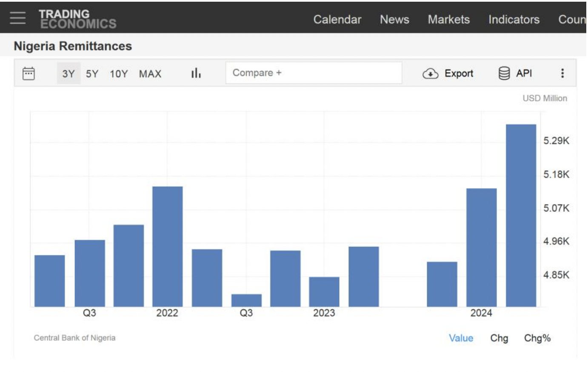Click the 4.96K axis value
The image size is (588, 372).
point(556,241)
